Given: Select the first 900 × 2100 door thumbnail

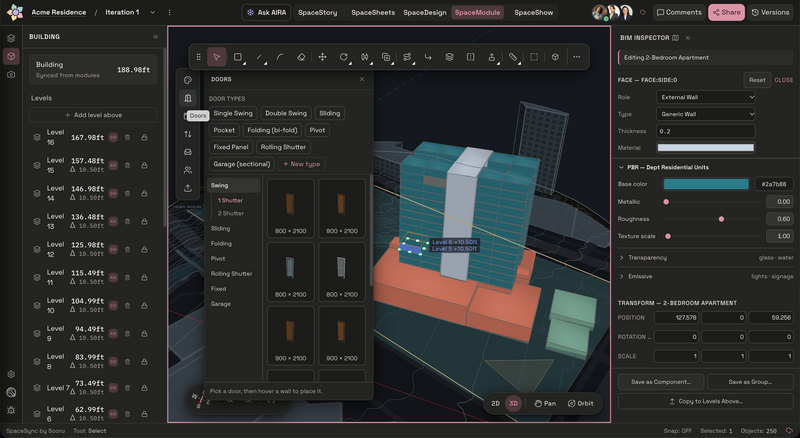Looking at the screenshot, I should point(290,336).
